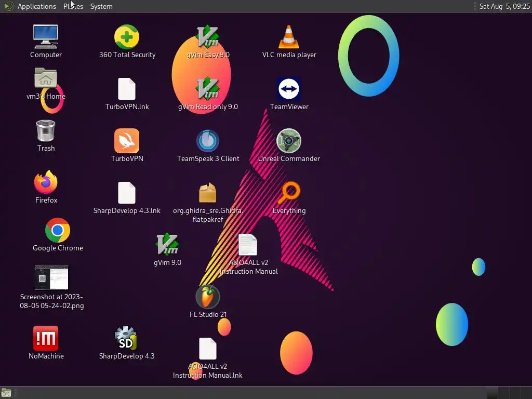Open the Computer desktop icon

point(46,37)
